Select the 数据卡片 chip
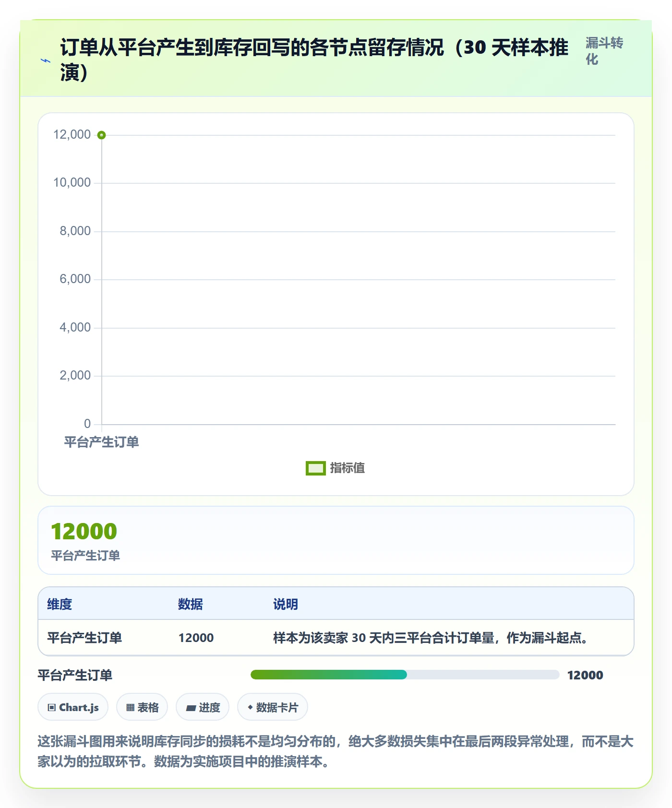Viewport: 672px width, 808px height. pyautogui.click(x=273, y=707)
